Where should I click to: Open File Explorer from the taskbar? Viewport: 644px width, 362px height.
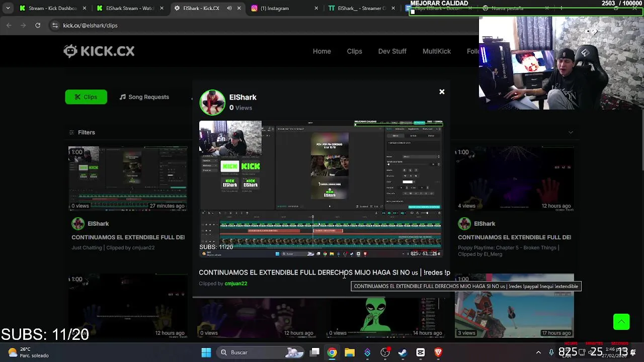(350, 352)
